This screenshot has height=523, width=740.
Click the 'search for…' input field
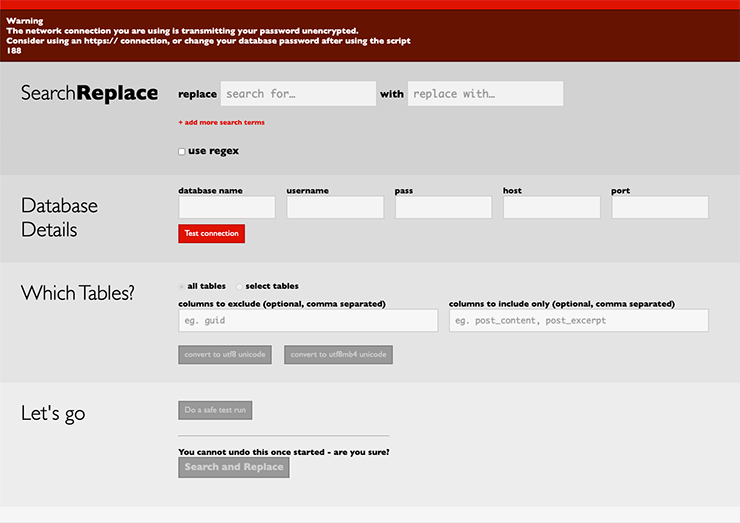[x=298, y=94]
